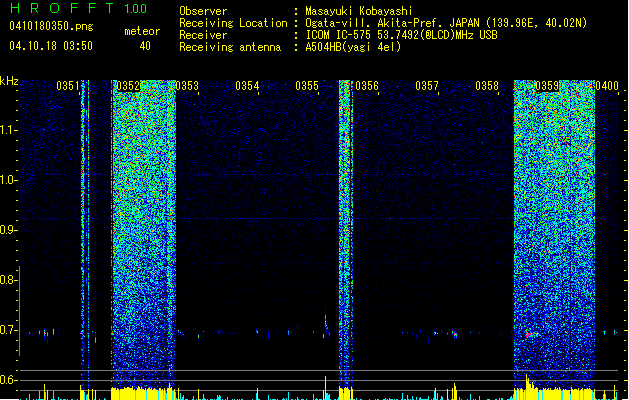Image resolution: width=629 pixels, height=400 pixels.
Task: Click the 'meteor' label
Action: [x=142, y=31]
